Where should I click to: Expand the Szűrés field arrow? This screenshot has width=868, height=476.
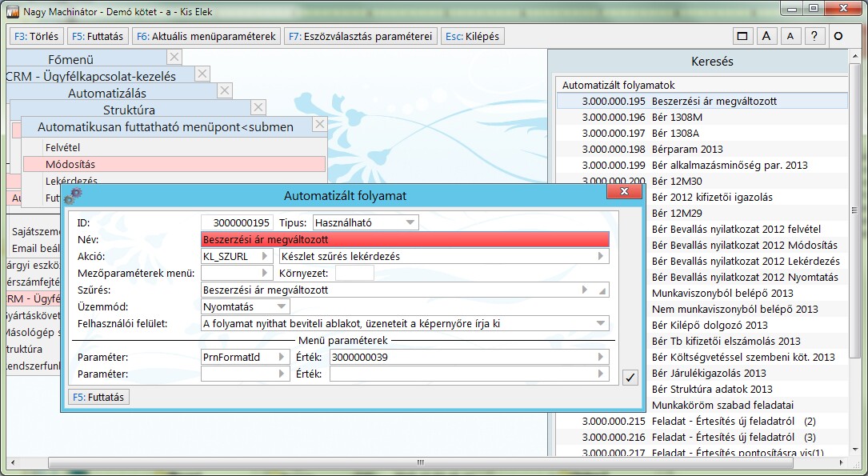[585, 290]
